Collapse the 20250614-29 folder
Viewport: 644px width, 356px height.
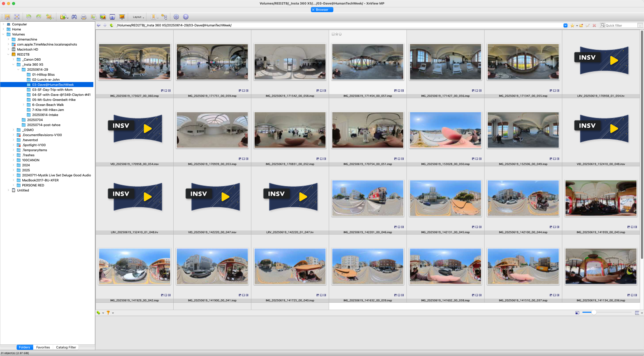click(x=18, y=69)
